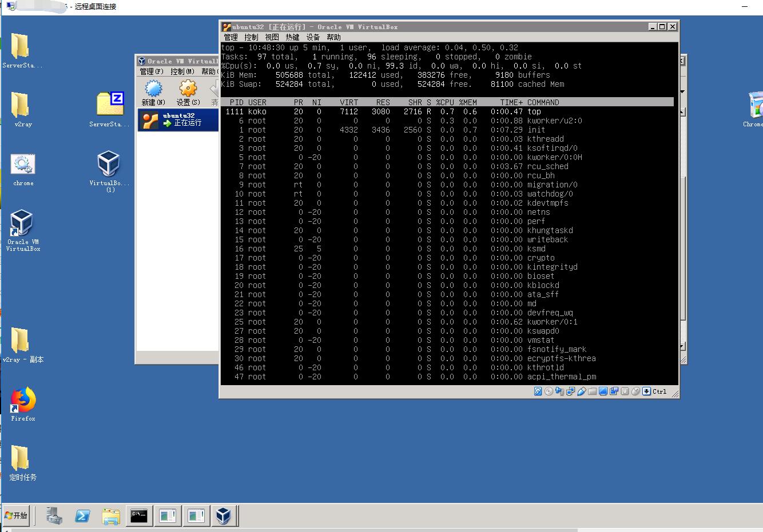Image resolution: width=763 pixels, height=532 pixels.
Task: Open the 控制 menu in VM window
Action: click(251, 37)
